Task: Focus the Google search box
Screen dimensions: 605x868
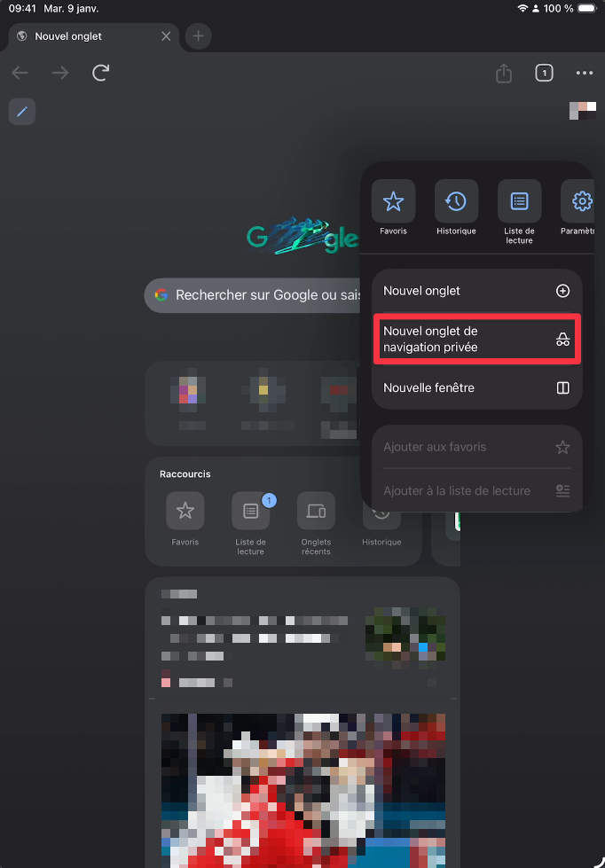Action: [x=253, y=295]
